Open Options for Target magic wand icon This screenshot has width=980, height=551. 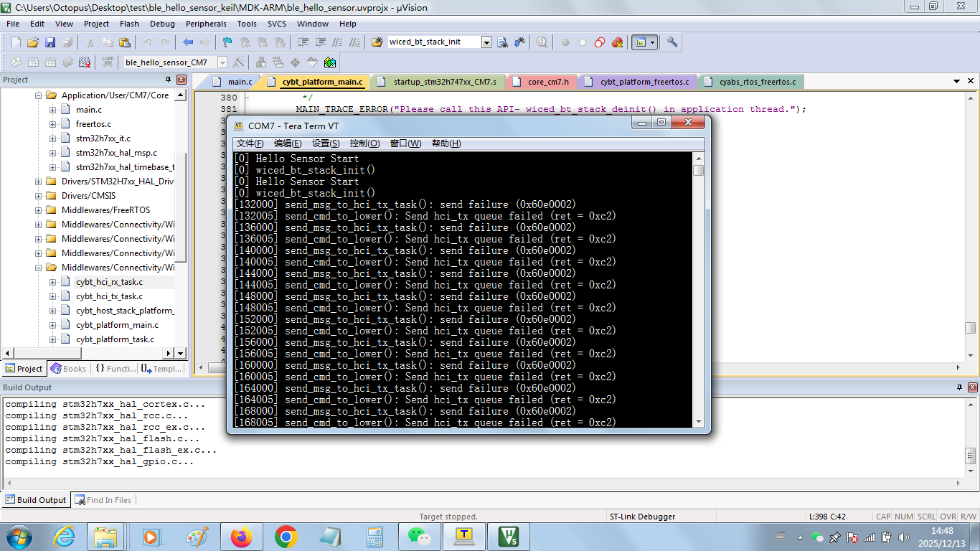tap(238, 62)
